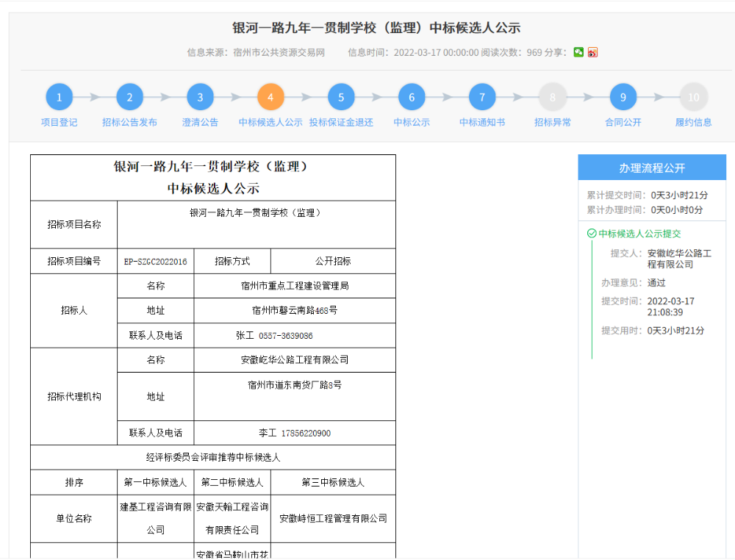Click the 安徽峙恒工程管理有限公司 cell
The image size is (735, 560).
click(x=333, y=519)
